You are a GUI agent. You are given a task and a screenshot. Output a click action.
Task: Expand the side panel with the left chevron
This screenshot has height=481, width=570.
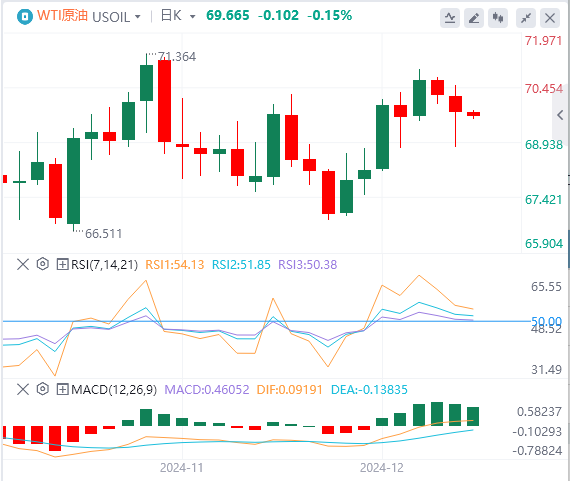[560, 116]
